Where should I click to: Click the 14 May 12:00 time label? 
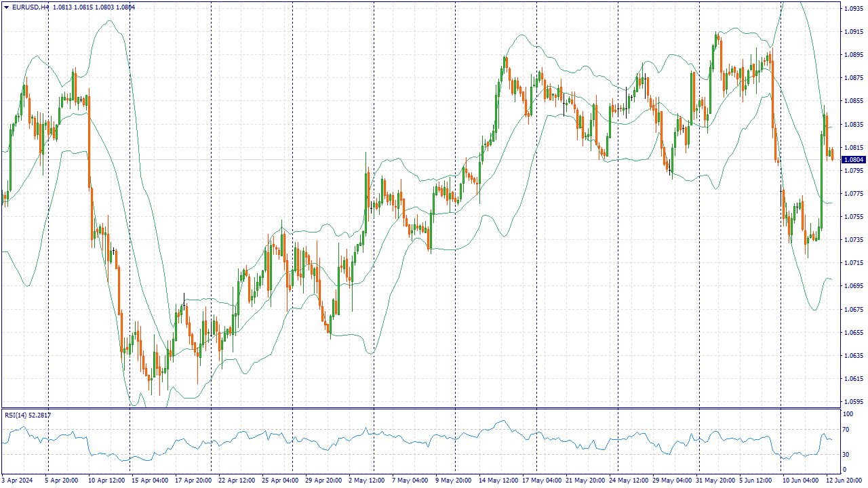[498, 481]
